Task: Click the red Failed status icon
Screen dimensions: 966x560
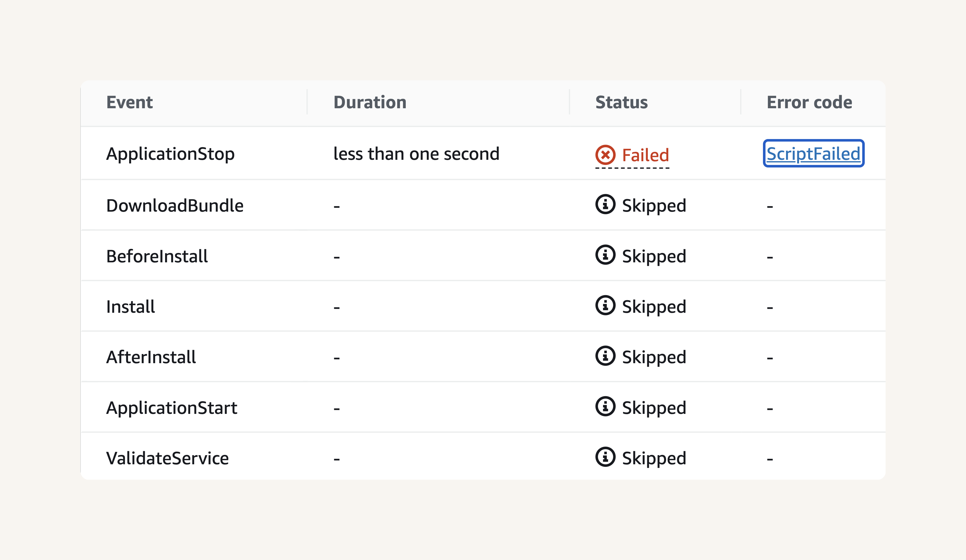Action: click(x=605, y=155)
